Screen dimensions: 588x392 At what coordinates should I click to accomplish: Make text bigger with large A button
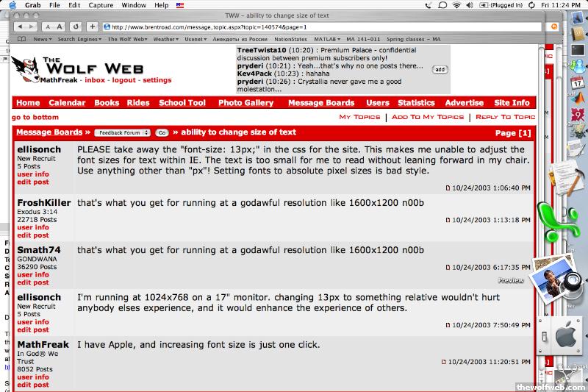point(60,26)
